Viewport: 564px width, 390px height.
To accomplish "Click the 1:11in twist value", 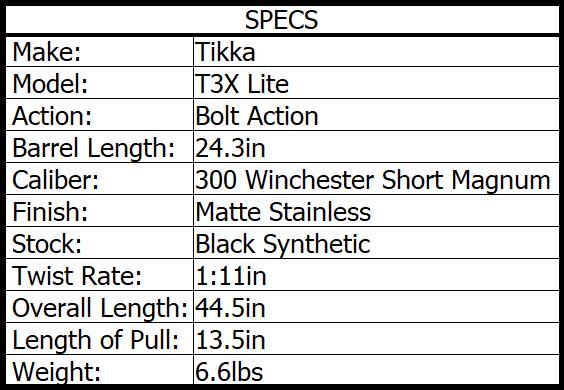I will 231,276.
